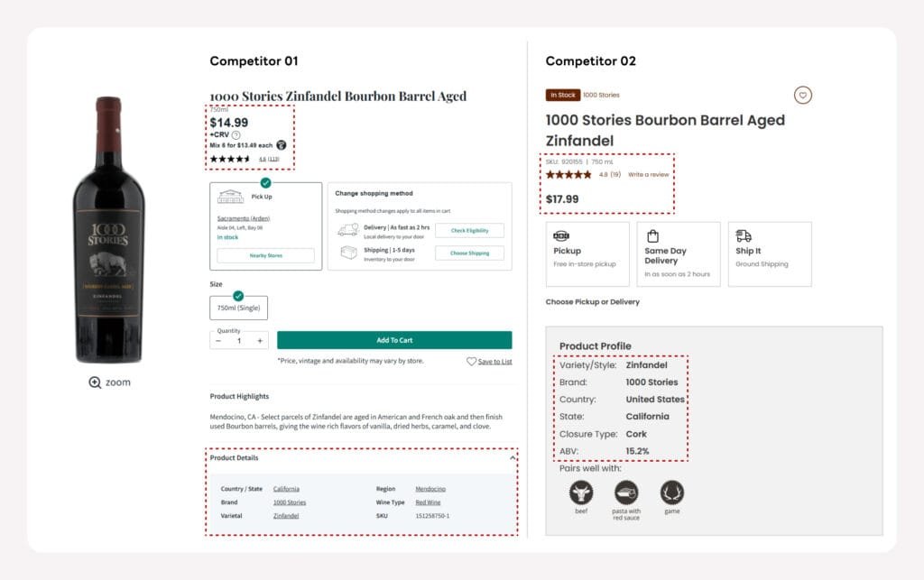Click the Pickup barcode icon on Competitor 02
This screenshot has width=924, height=580.
tap(562, 235)
